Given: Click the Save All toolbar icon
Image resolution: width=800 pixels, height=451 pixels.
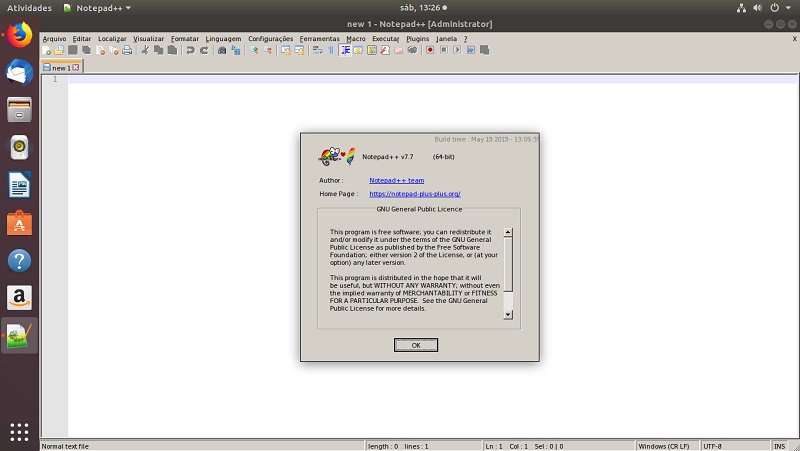Looking at the screenshot, I should pos(87,50).
